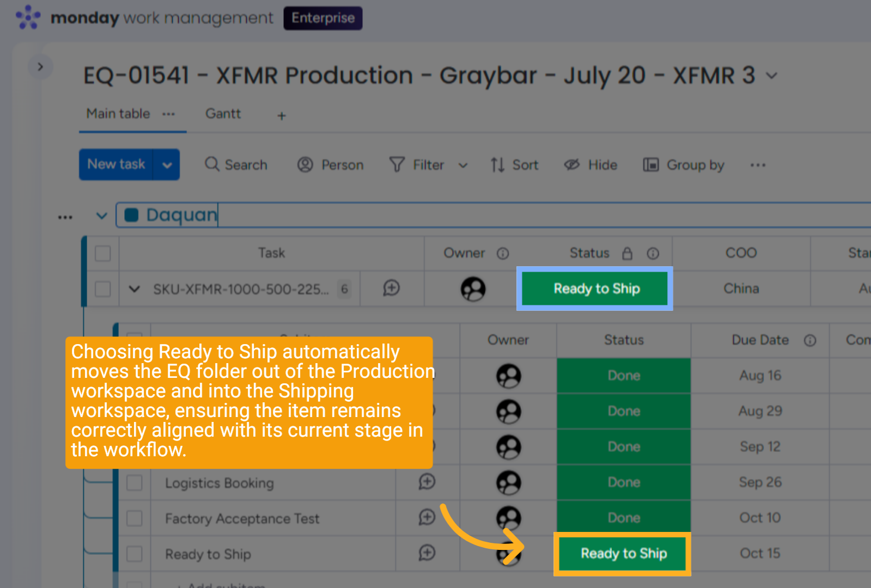Click the subitems Owner column header
Image resolution: width=871 pixels, height=588 pixels.
click(508, 340)
